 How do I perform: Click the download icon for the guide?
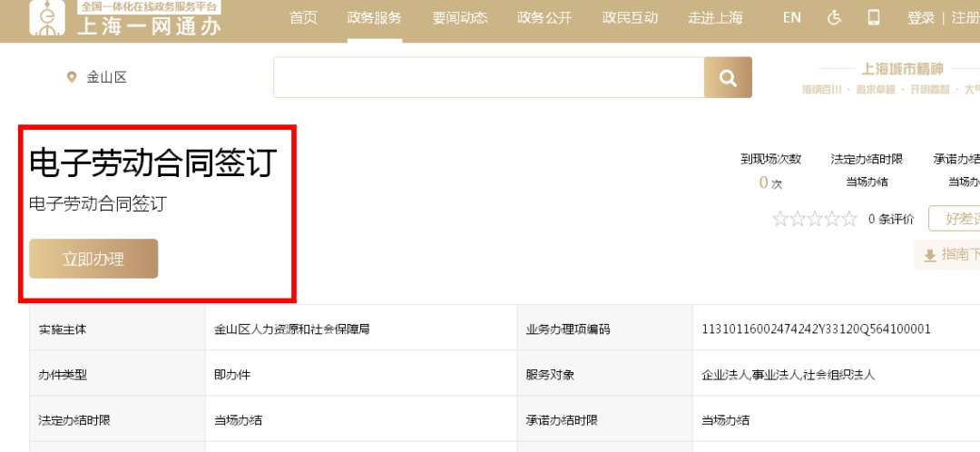click(929, 256)
